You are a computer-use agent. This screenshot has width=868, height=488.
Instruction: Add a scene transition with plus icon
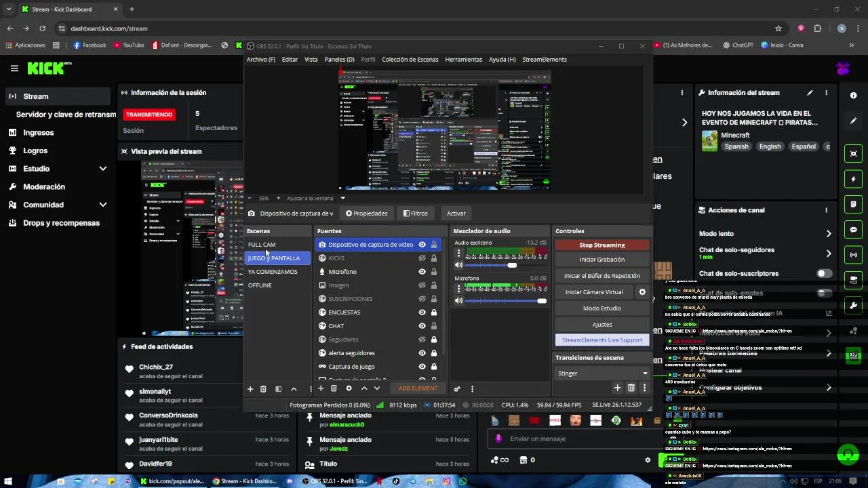[x=617, y=388]
